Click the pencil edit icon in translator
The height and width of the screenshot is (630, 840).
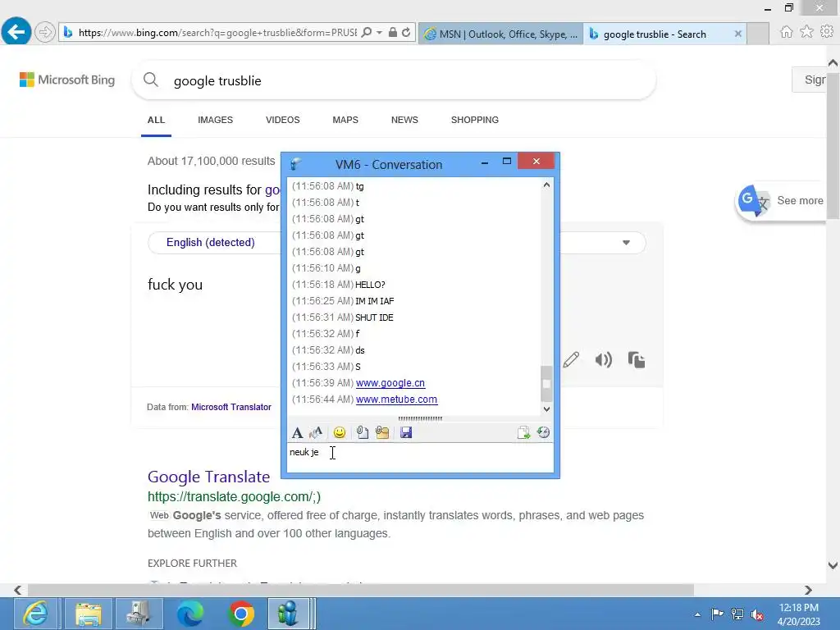[571, 359]
